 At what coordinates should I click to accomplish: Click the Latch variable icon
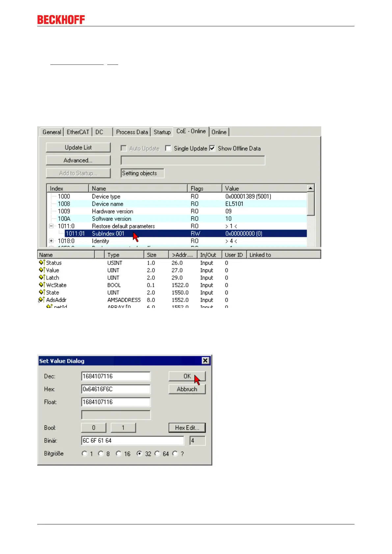42,277
